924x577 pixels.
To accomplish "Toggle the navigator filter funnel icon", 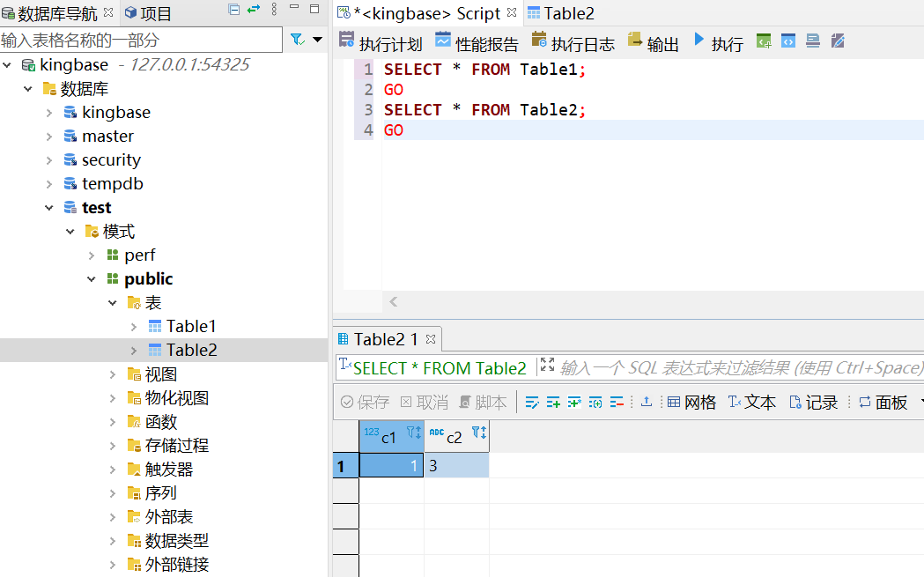I will [x=297, y=40].
